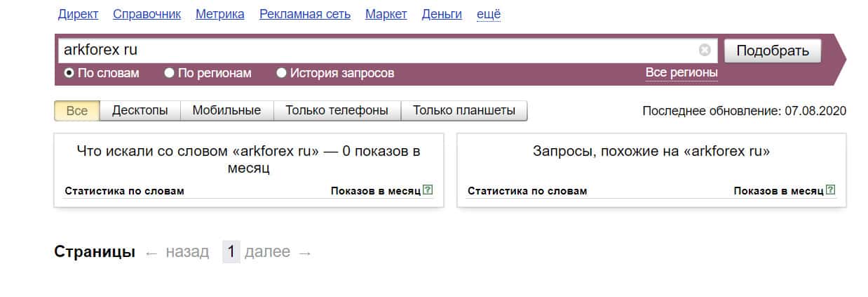Image resolution: width=868 pixels, height=297 pixels.
Task: Click the help icon in the similar queries panel
Action: coord(831,190)
